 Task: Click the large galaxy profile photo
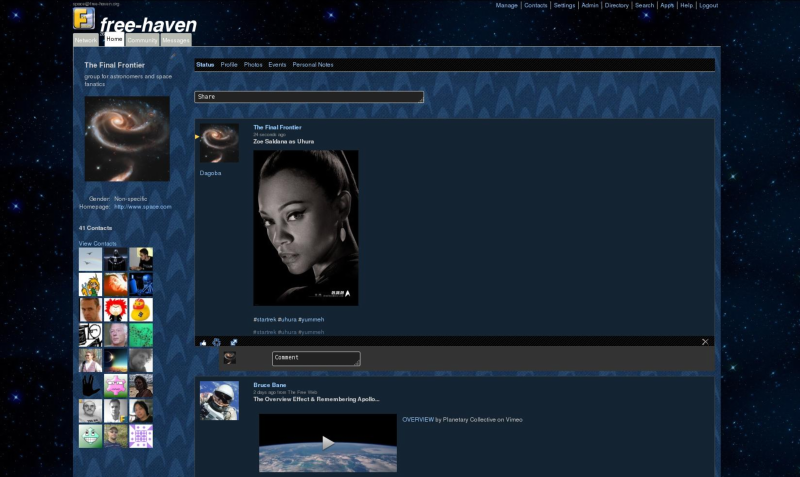pyautogui.click(x=127, y=139)
